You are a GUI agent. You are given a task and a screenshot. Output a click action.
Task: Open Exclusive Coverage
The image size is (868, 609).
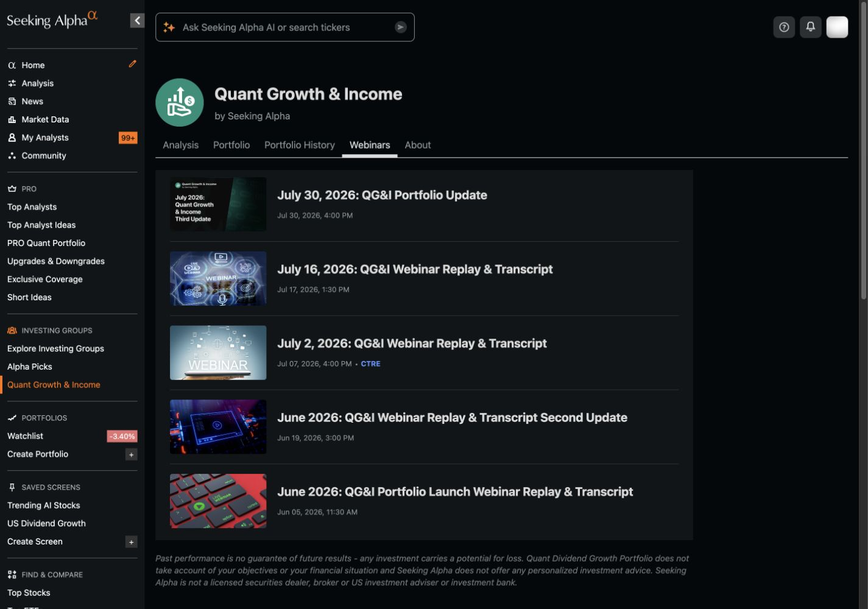point(45,280)
